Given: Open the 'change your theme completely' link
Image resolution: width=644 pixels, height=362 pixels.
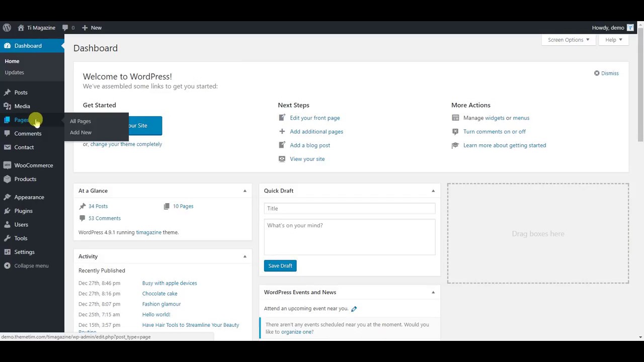Looking at the screenshot, I should tap(126, 144).
